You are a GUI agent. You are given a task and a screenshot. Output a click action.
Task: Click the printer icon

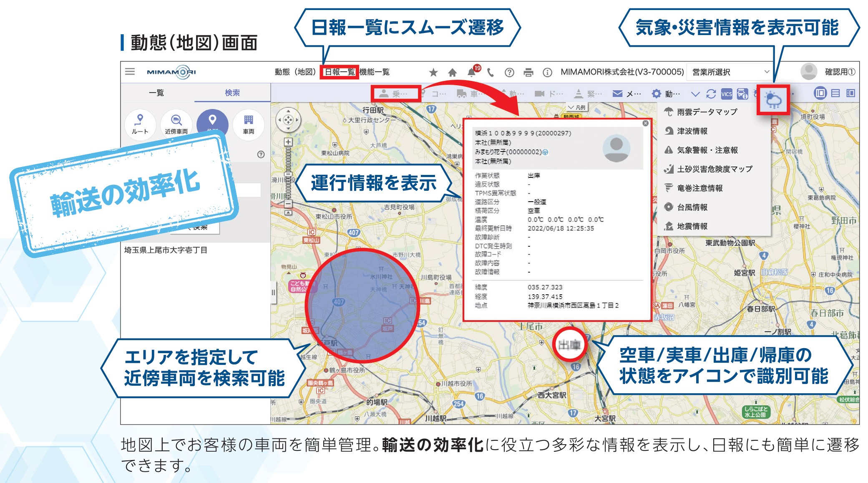tap(528, 73)
